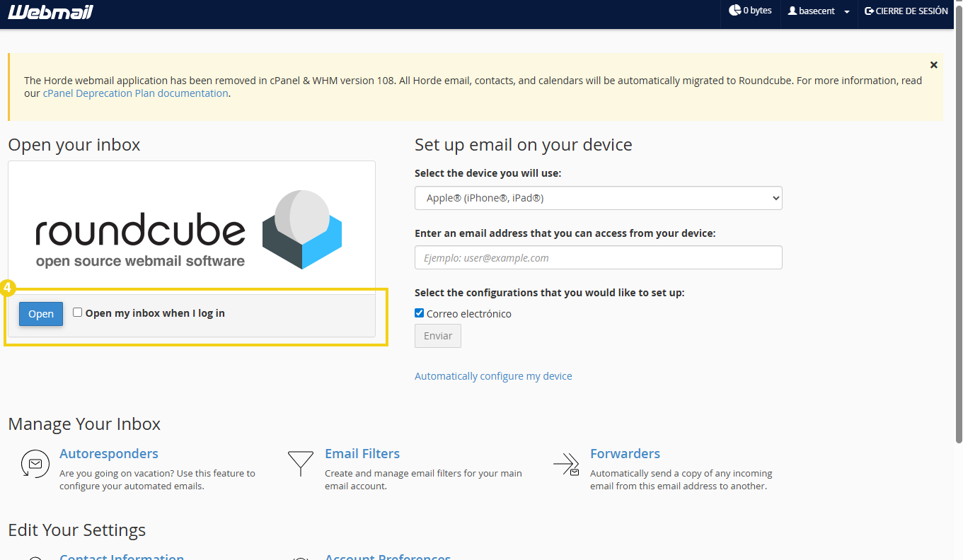Open the Autoresponders link

point(109,453)
